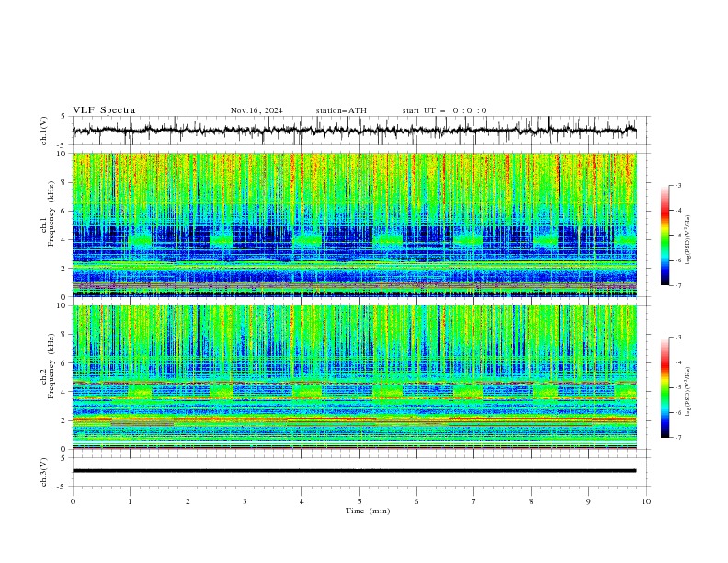Click the '-5' label on ch.2 color bar
The image size is (728, 563).
678,387
